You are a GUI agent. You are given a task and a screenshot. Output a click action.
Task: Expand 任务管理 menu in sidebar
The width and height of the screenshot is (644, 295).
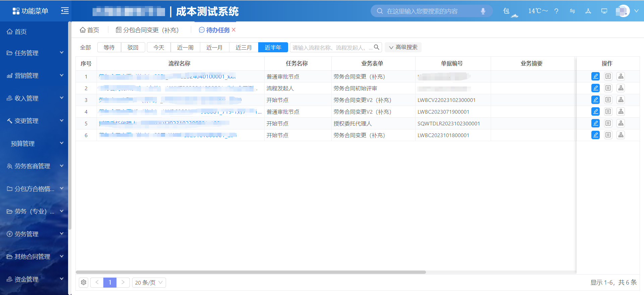[35, 53]
